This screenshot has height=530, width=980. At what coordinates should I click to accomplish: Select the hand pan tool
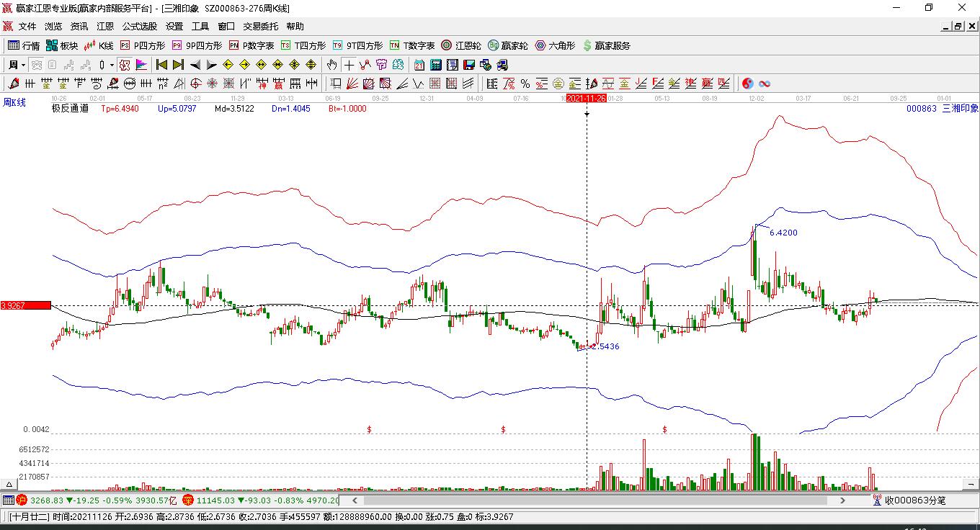coord(331,65)
